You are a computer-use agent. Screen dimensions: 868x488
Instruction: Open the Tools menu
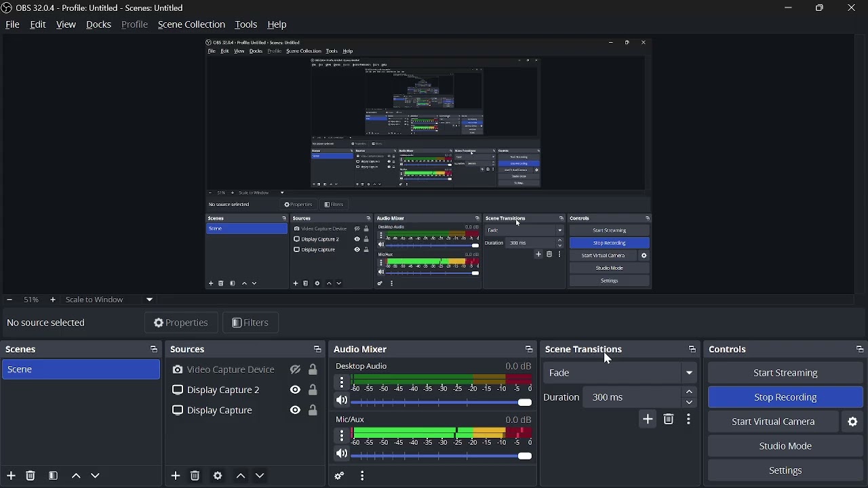pyautogui.click(x=246, y=24)
